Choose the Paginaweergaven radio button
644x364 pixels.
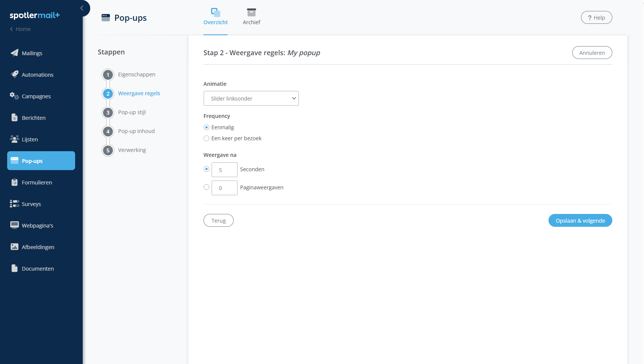tap(206, 187)
